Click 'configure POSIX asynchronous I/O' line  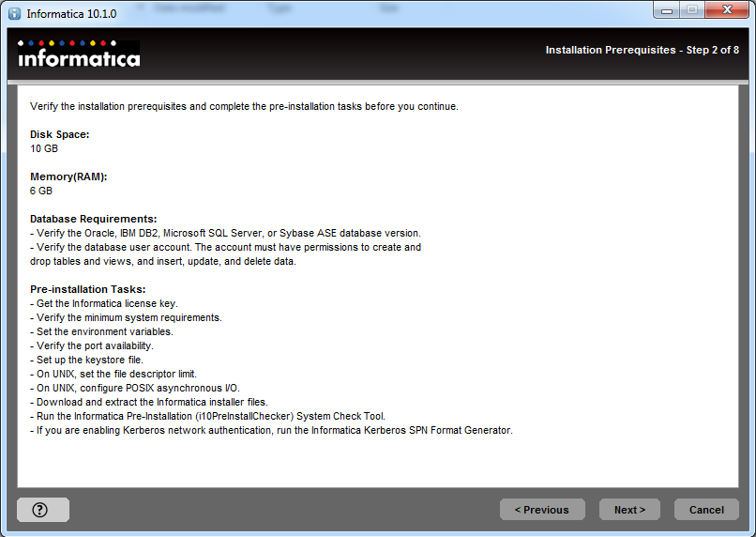coord(134,388)
